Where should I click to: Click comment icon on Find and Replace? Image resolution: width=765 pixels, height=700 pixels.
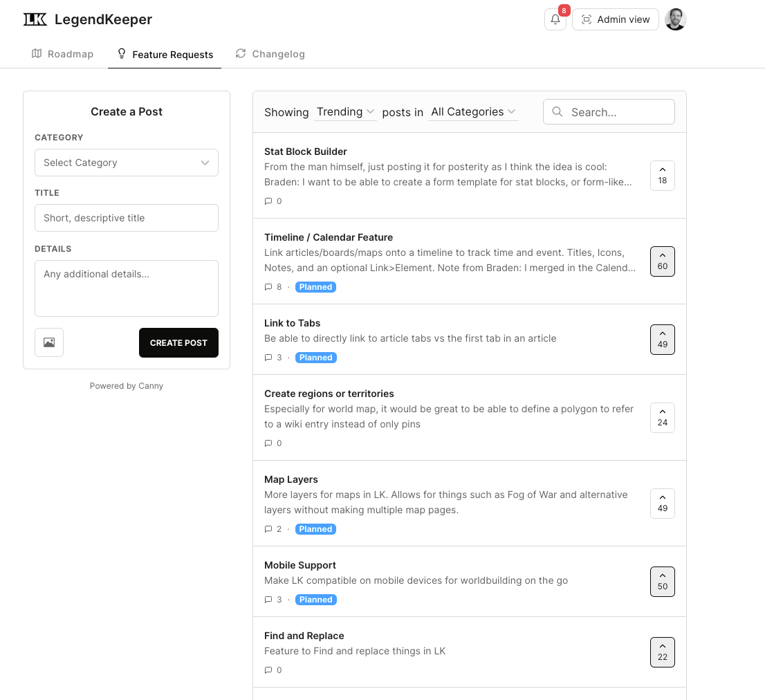click(x=268, y=670)
